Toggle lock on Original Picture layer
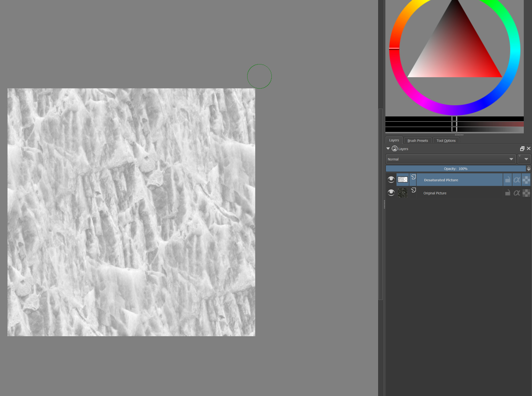Screen dimensions: 532x396 click(508, 193)
